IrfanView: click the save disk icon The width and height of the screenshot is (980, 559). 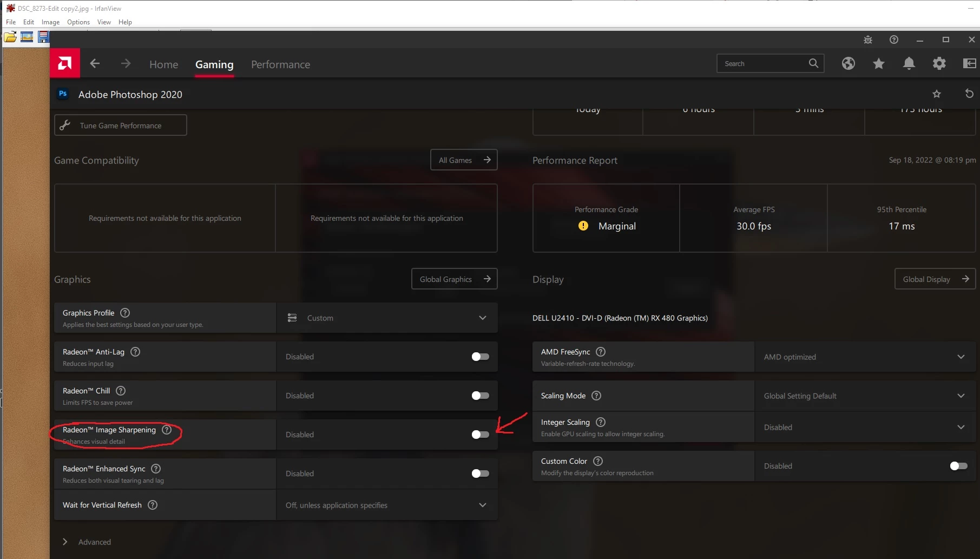pos(43,37)
